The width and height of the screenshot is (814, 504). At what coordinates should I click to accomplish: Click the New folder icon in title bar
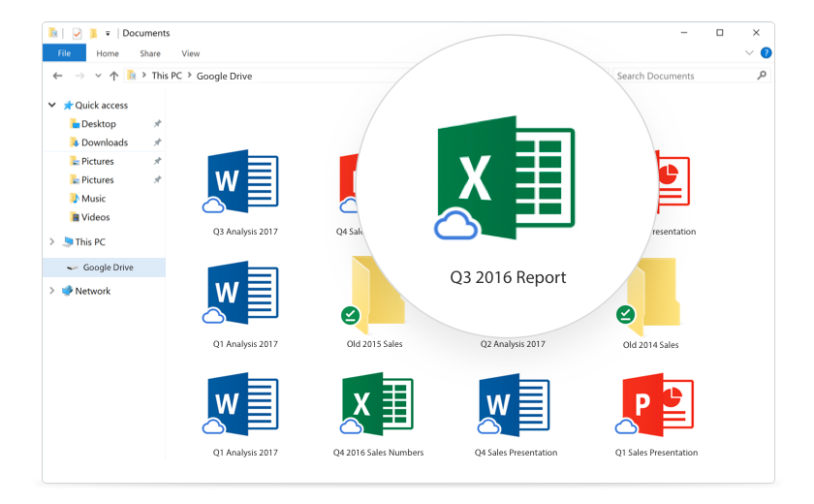point(93,33)
